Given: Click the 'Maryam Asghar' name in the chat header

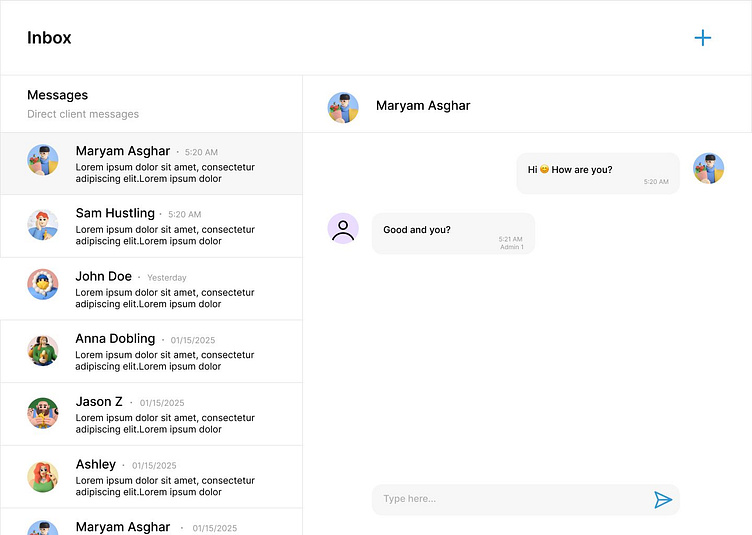Looking at the screenshot, I should (x=423, y=106).
